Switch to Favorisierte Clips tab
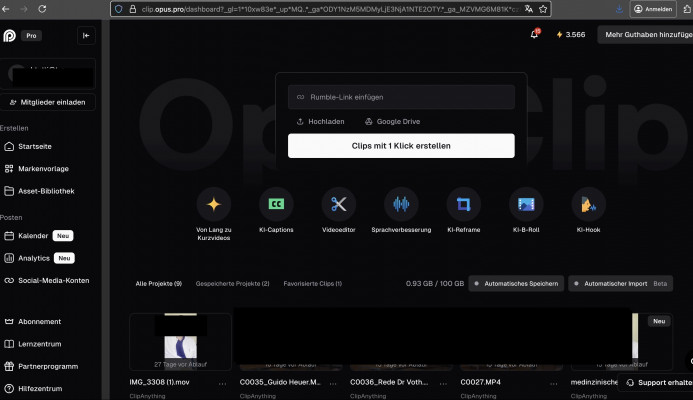 (x=310, y=284)
